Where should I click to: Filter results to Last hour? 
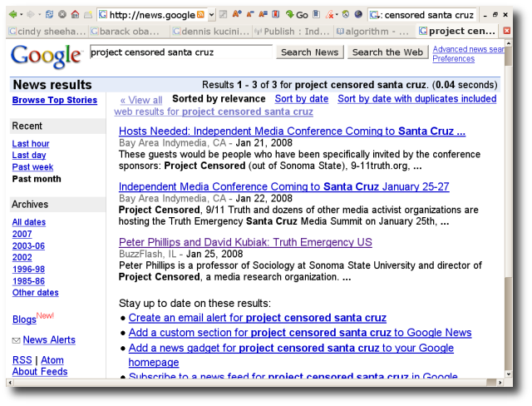(31, 144)
